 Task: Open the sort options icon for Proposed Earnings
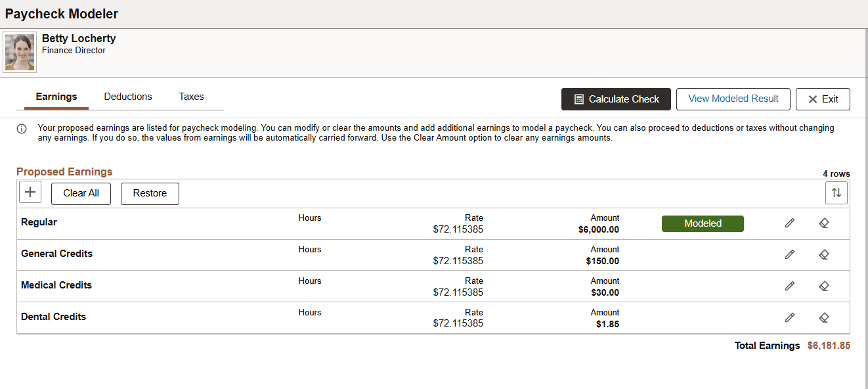(836, 192)
